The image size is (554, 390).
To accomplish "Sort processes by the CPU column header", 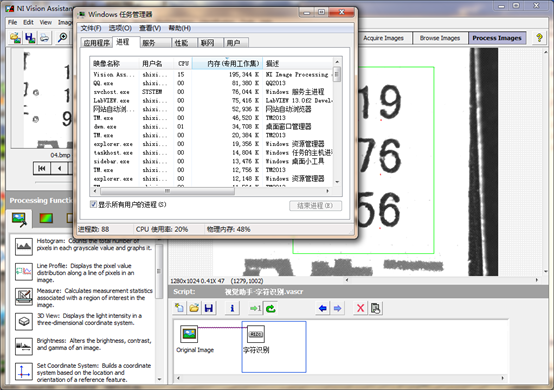I will 183,64.
